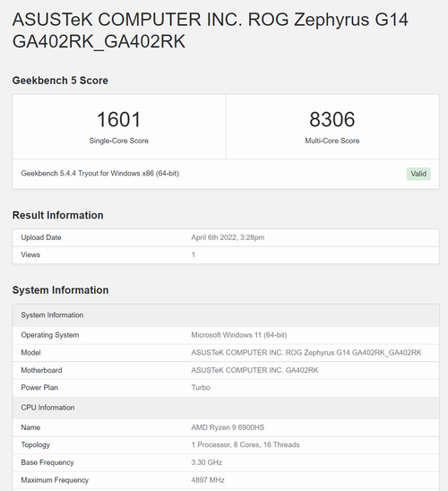This screenshot has height=491, width=448.
Task: Click the multi-core score 8306
Action: [332, 119]
